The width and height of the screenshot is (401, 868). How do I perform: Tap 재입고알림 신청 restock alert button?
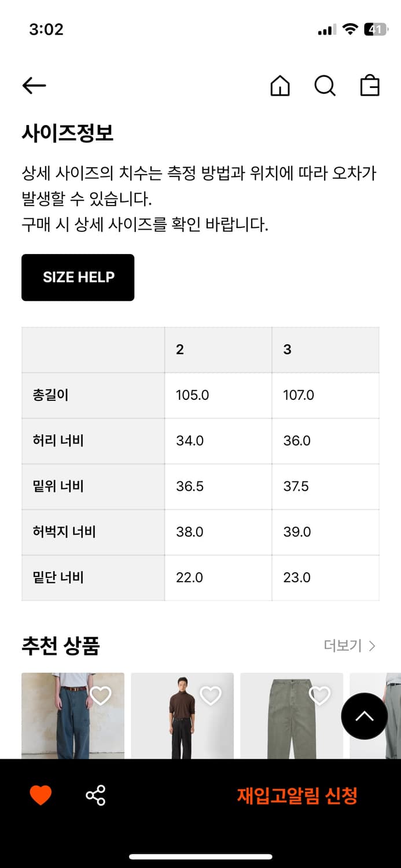[297, 796]
